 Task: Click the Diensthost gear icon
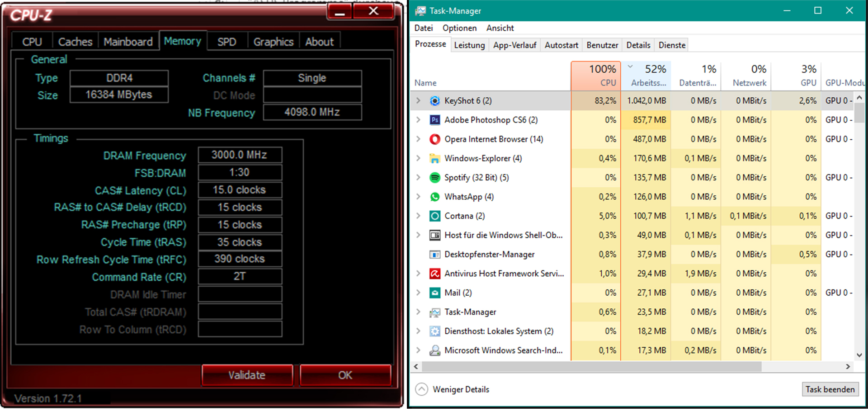point(434,331)
